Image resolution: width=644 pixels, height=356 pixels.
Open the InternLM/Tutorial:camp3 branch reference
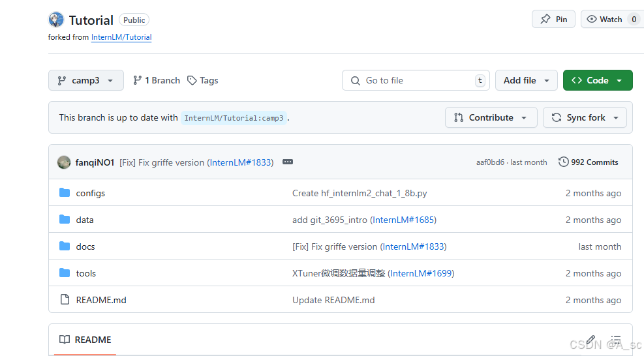tap(234, 118)
